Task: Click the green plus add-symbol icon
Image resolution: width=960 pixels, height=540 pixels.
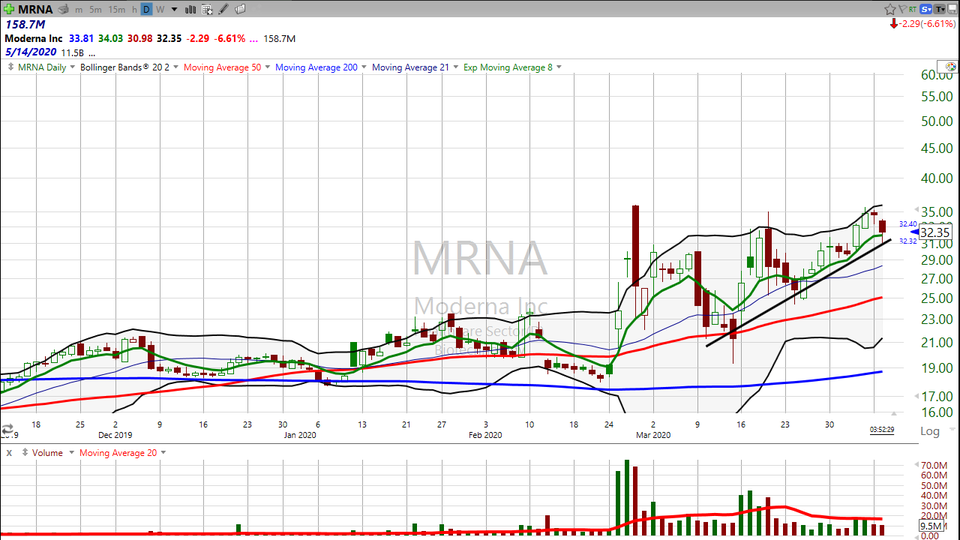Action: 9,9
